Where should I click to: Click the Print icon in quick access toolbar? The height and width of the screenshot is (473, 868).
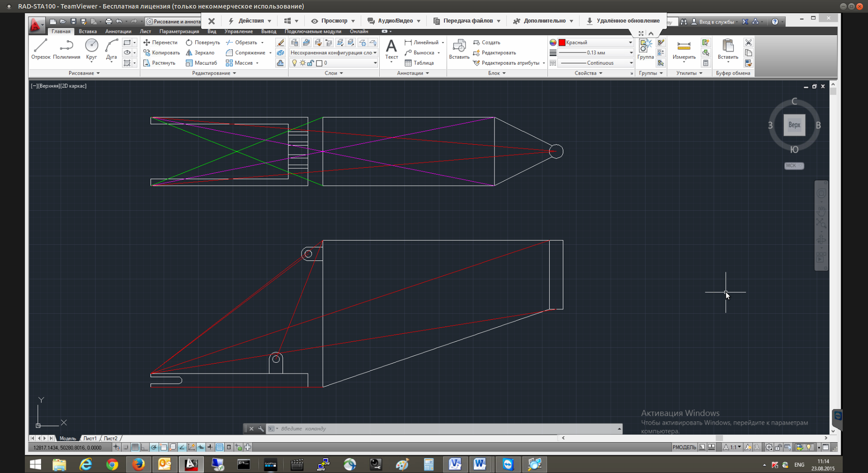(108, 21)
